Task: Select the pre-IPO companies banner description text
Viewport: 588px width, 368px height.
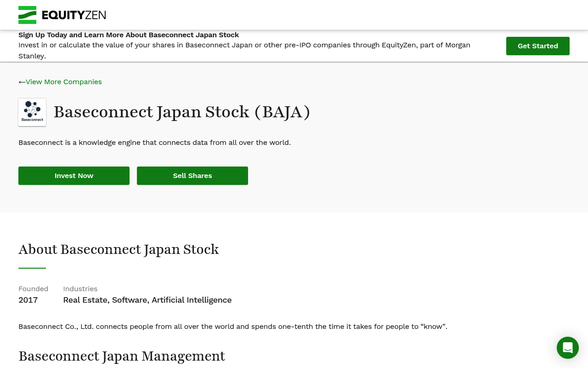Action: coord(244,51)
